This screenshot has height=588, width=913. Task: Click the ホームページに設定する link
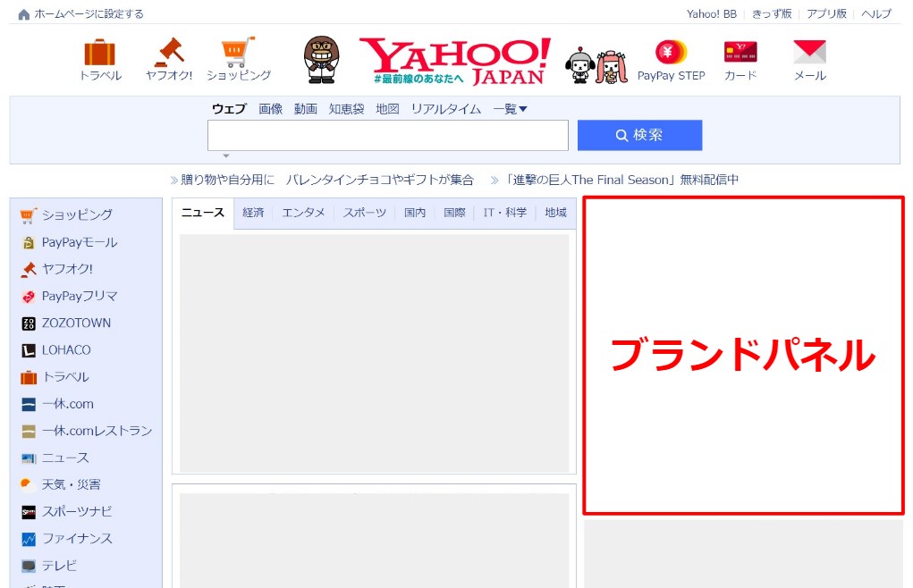89,14
